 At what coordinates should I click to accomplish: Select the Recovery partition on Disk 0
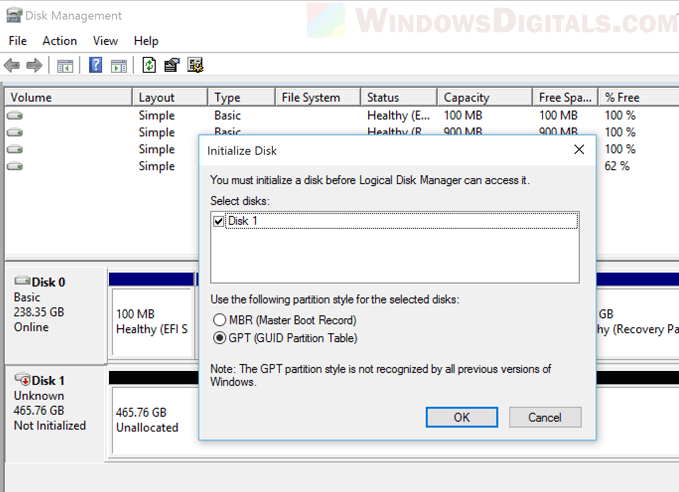click(637, 322)
